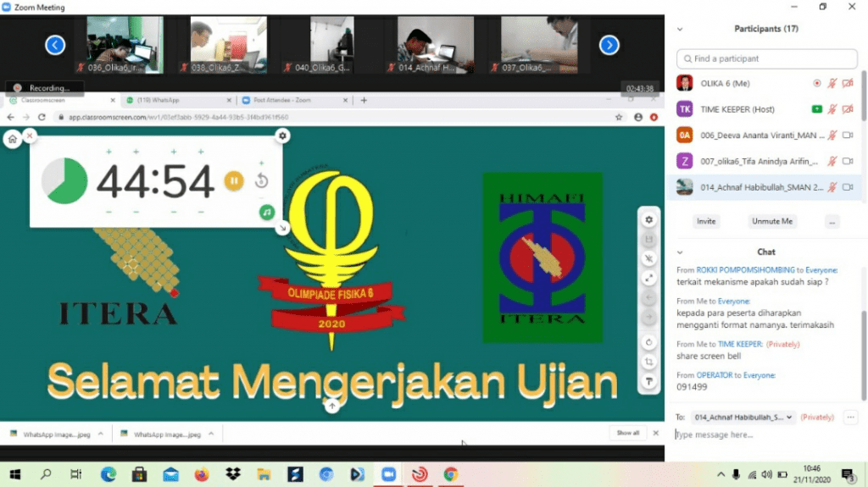
Task: Open the browser profile icon
Action: (638, 117)
